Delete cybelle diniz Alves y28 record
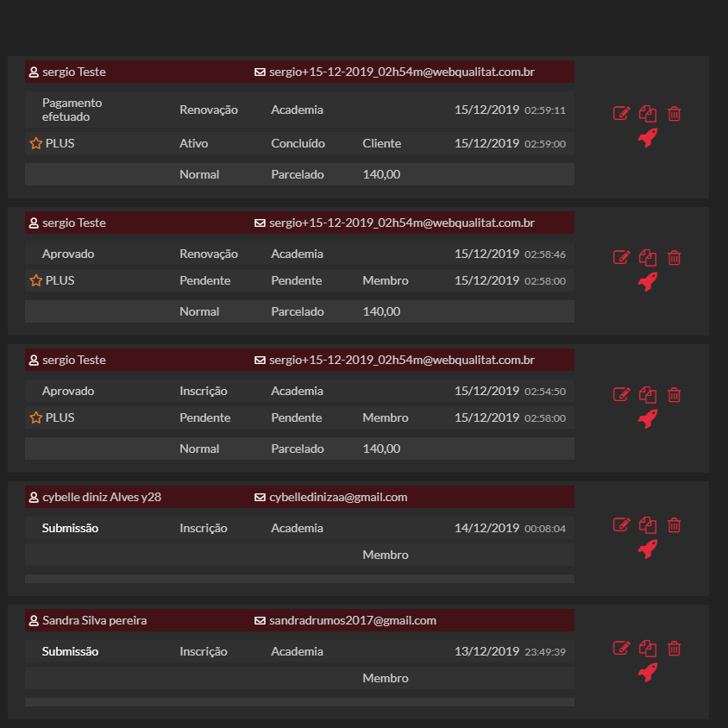This screenshot has height=728, width=728. point(675,524)
